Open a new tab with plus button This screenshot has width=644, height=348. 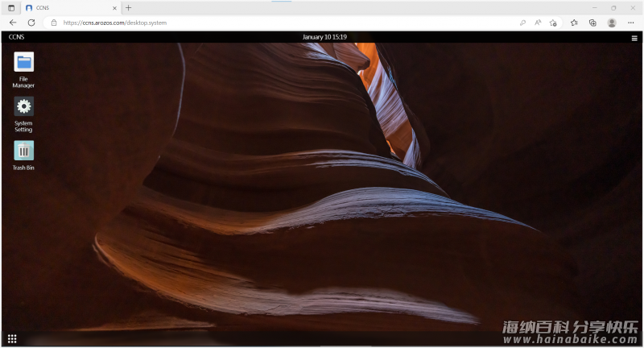[129, 8]
